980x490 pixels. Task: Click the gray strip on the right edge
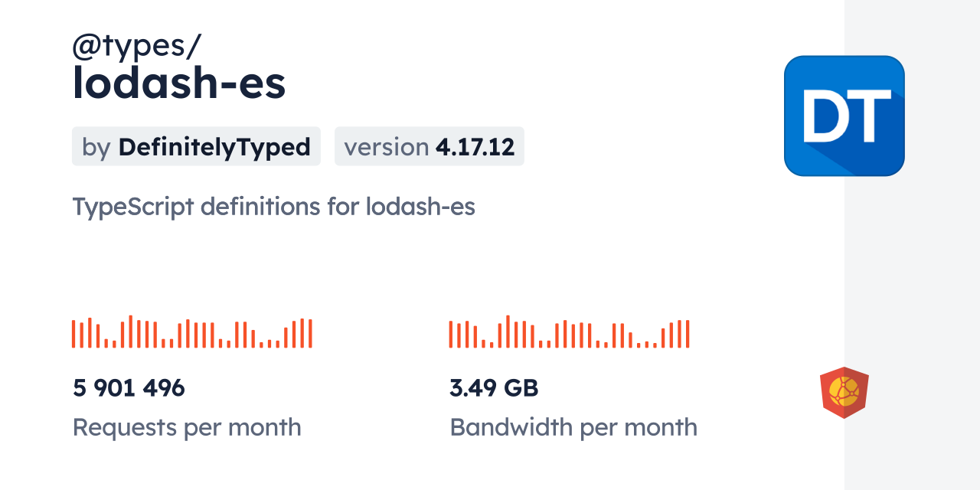pyautogui.click(x=912, y=245)
